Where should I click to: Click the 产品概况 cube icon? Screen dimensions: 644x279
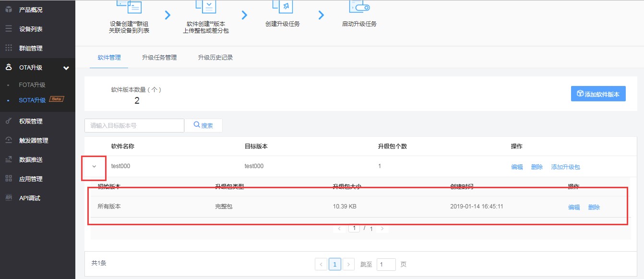click(x=9, y=10)
